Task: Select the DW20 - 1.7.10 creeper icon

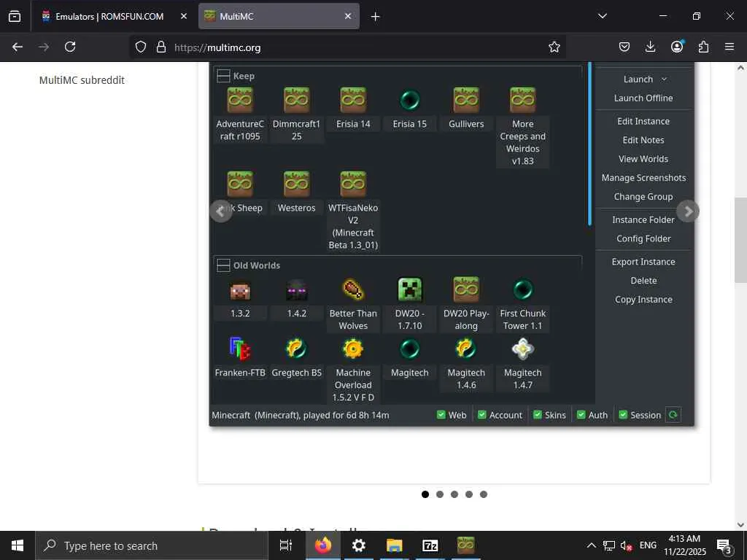Action: 410,289
